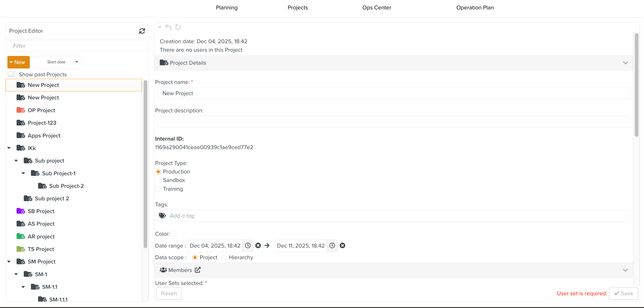Open the Planning section

click(226, 7)
